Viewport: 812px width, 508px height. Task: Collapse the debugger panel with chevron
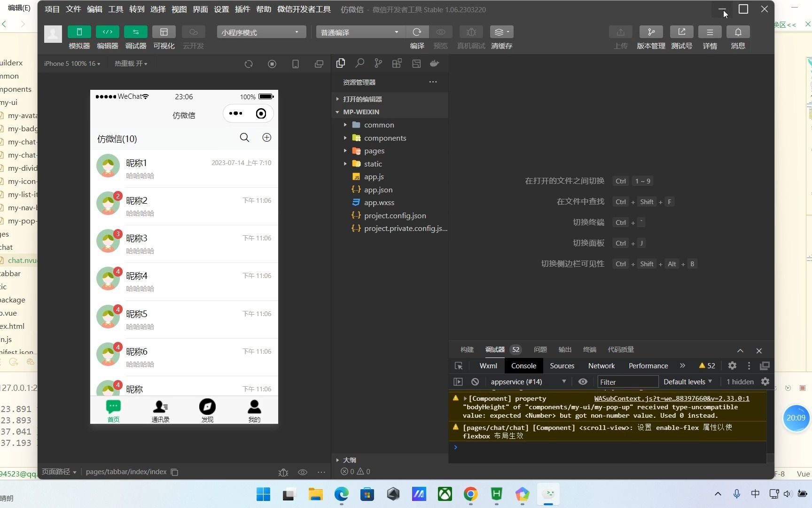[x=740, y=351]
